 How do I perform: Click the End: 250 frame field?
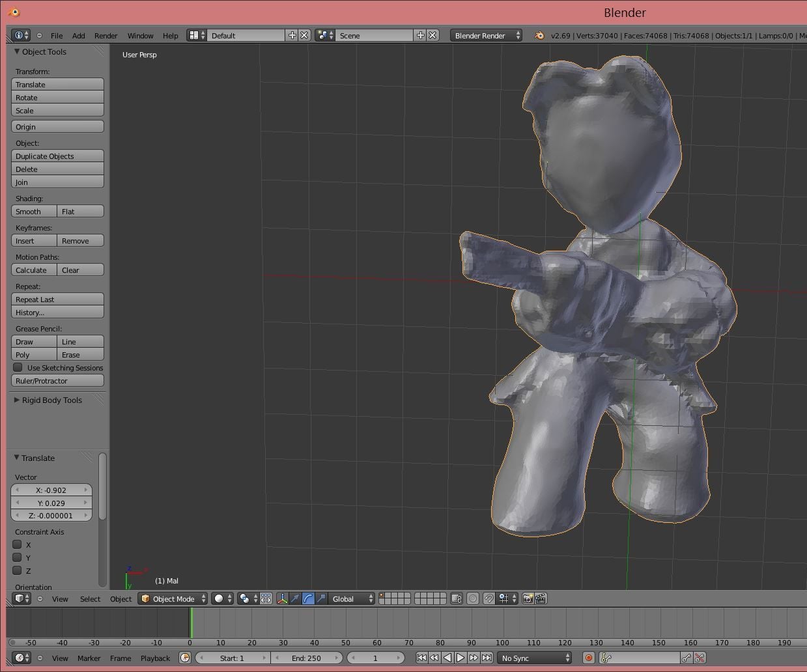click(x=306, y=658)
